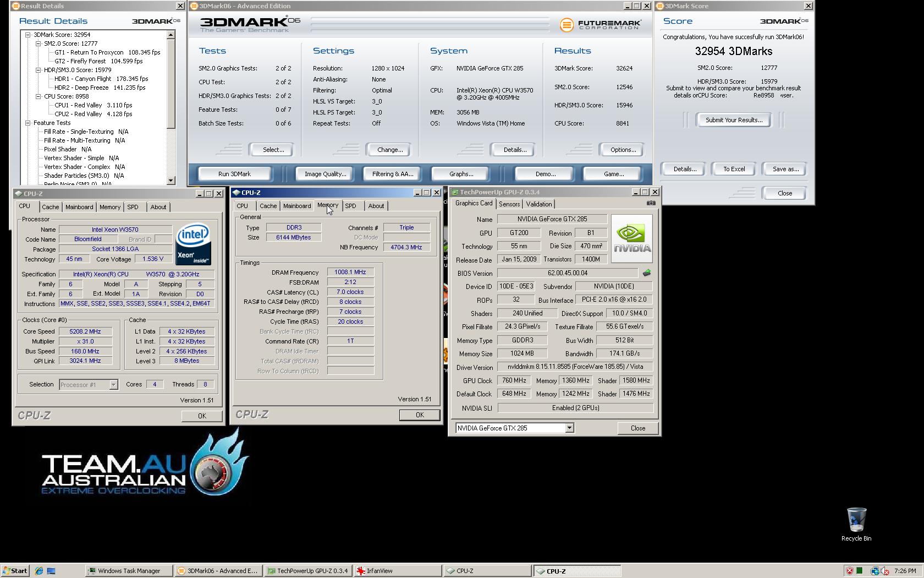
Task: Click Save as in 3DMark Score window
Action: click(785, 169)
